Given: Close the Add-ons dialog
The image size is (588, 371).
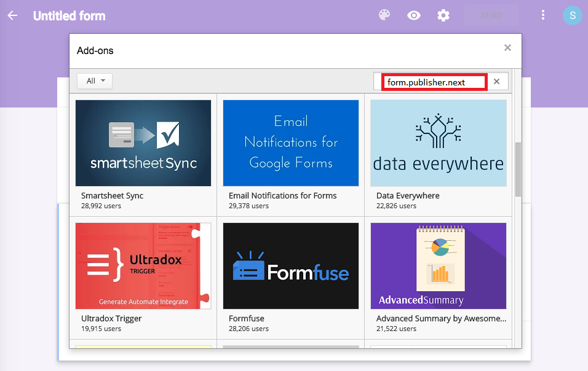Looking at the screenshot, I should click(507, 47).
